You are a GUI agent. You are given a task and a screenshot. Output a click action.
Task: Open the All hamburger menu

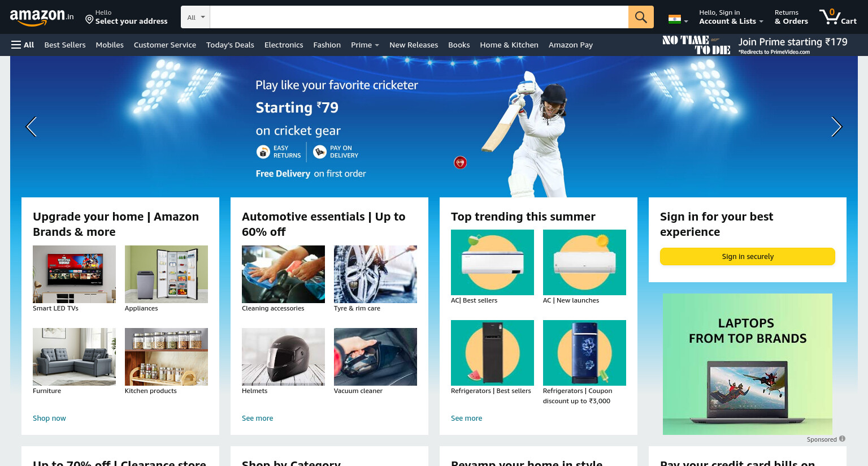23,45
